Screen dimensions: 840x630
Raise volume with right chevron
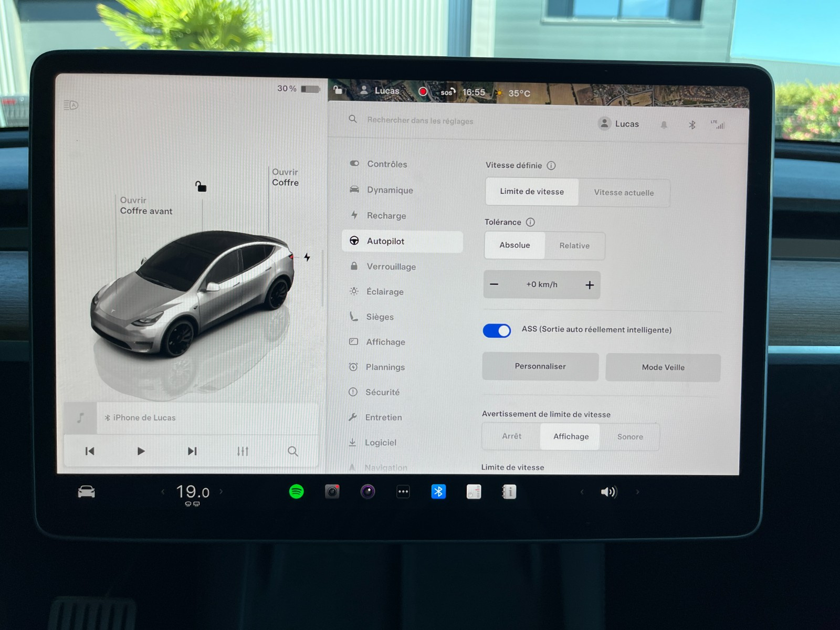click(x=638, y=492)
